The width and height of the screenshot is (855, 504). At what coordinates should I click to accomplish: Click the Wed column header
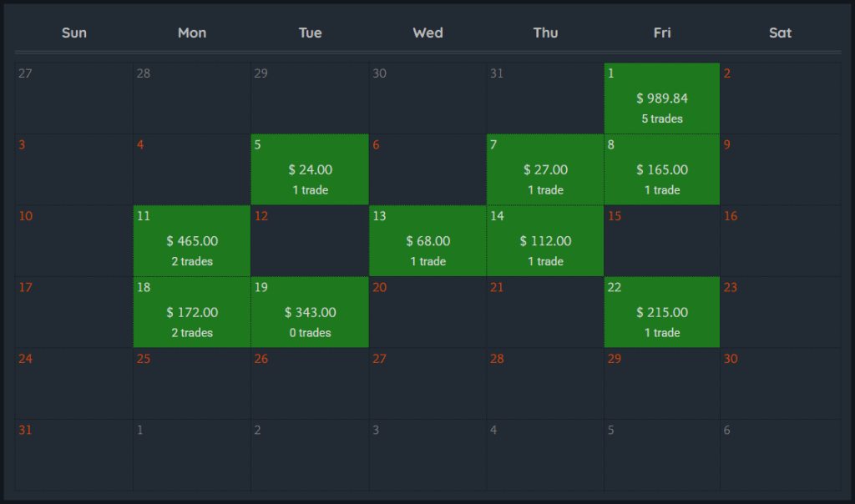point(427,33)
